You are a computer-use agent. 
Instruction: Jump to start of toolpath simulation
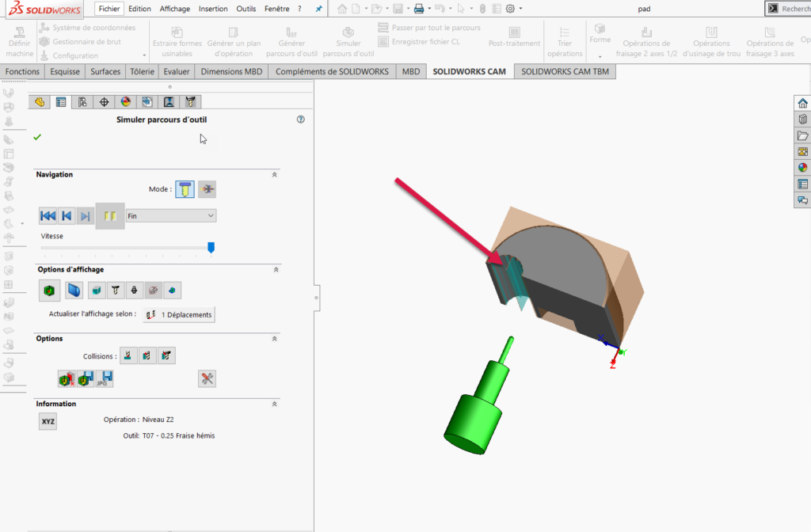click(48, 215)
